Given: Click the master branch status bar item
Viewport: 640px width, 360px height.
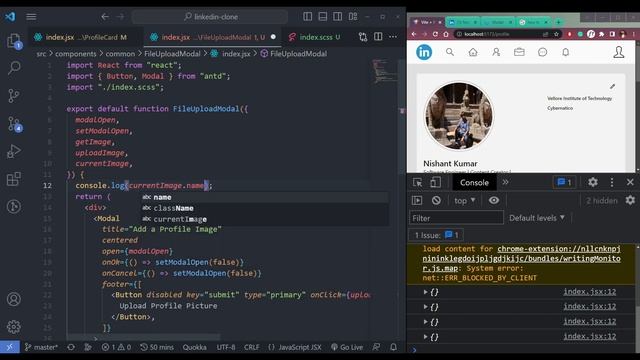Looking at the screenshot, I should [x=41, y=347].
